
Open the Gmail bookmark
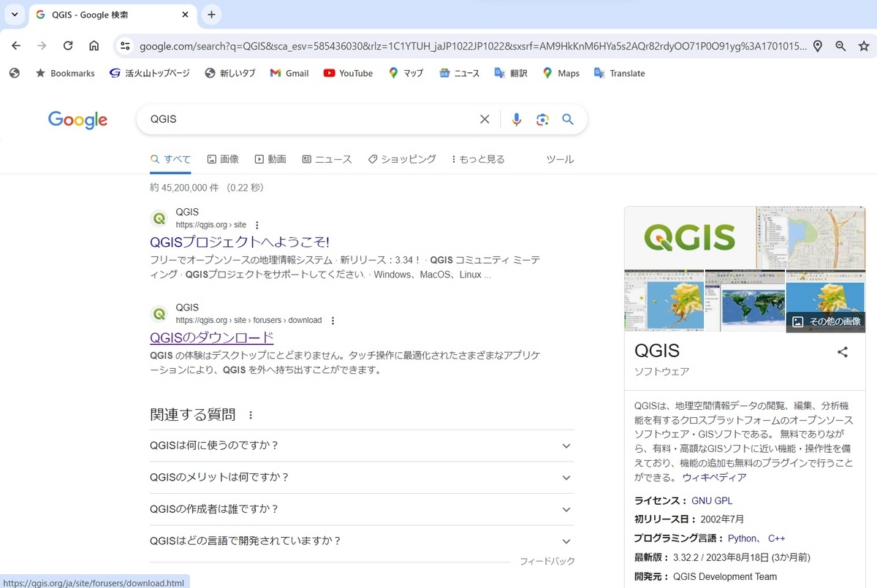(289, 73)
